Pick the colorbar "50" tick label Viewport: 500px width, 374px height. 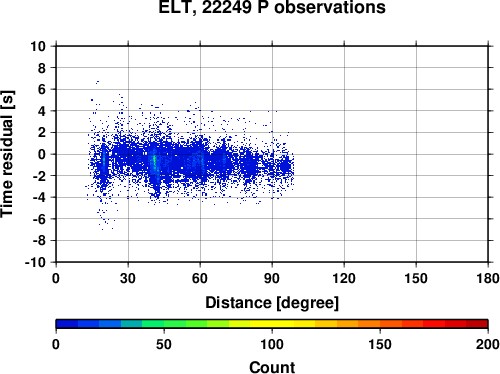tap(164, 344)
